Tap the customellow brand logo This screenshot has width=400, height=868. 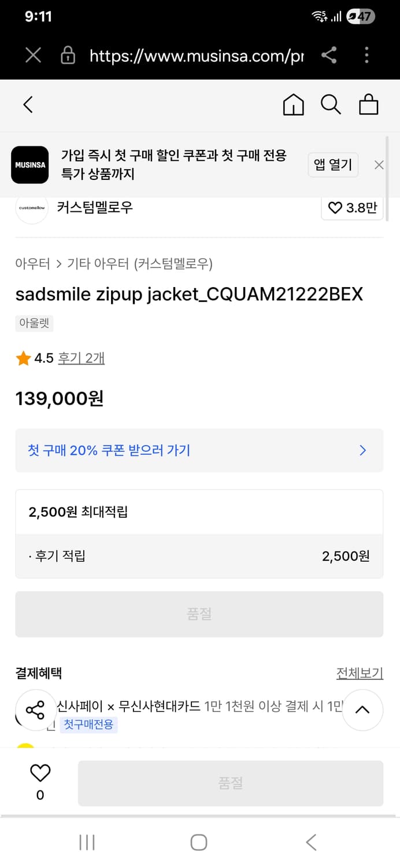(32, 207)
